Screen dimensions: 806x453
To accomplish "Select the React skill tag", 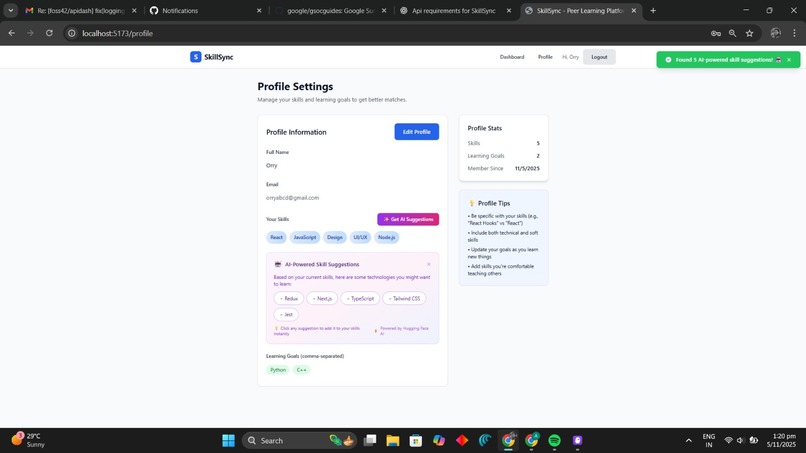I will click(277, 237).
